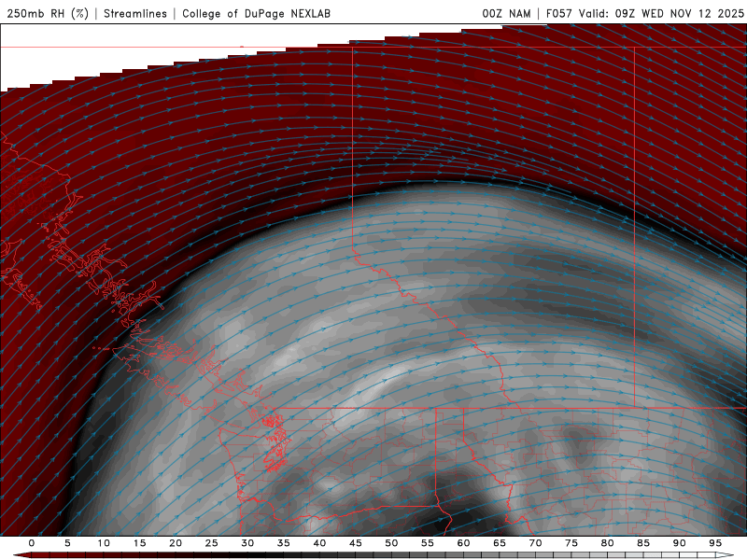The height and width of the screenshot is (560, 747).
Task: Select the 10 value on the legend
Action: 104,543
